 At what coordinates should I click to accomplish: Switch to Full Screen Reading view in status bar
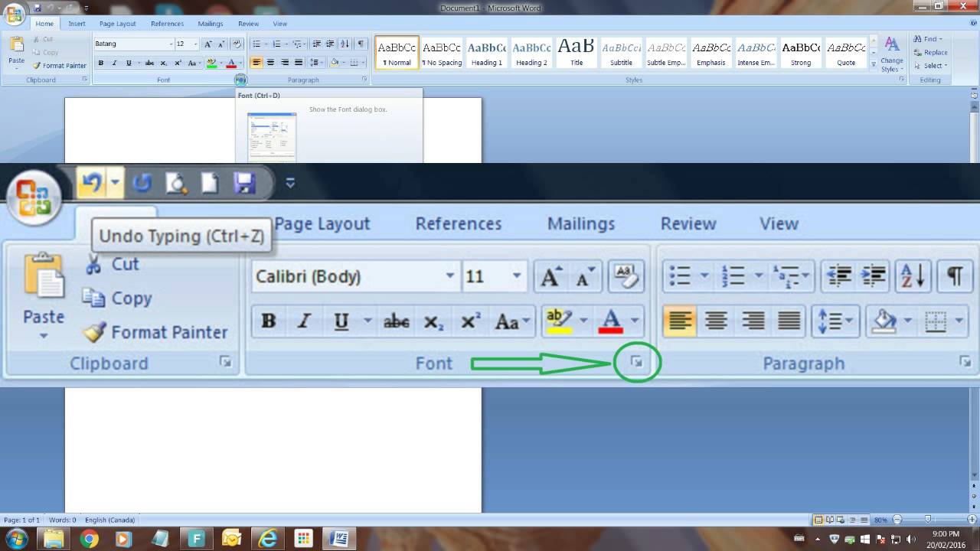tap(830, 520)
